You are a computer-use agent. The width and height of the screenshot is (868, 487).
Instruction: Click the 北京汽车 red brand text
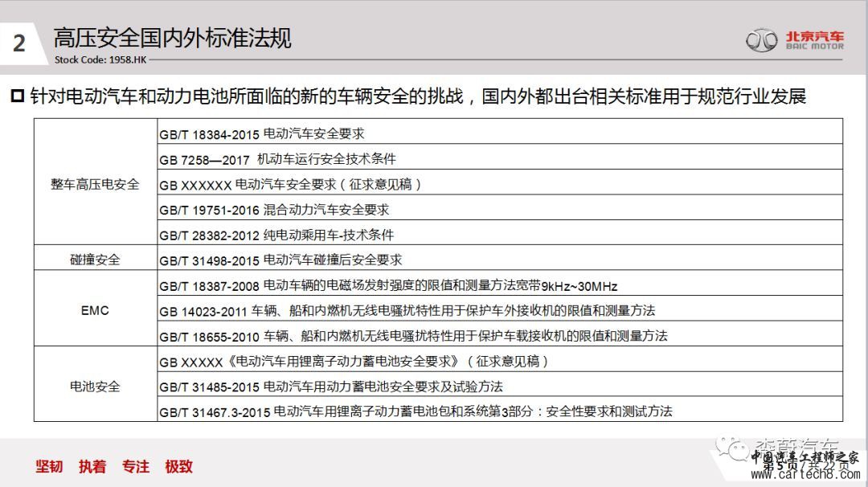point(814,36)
